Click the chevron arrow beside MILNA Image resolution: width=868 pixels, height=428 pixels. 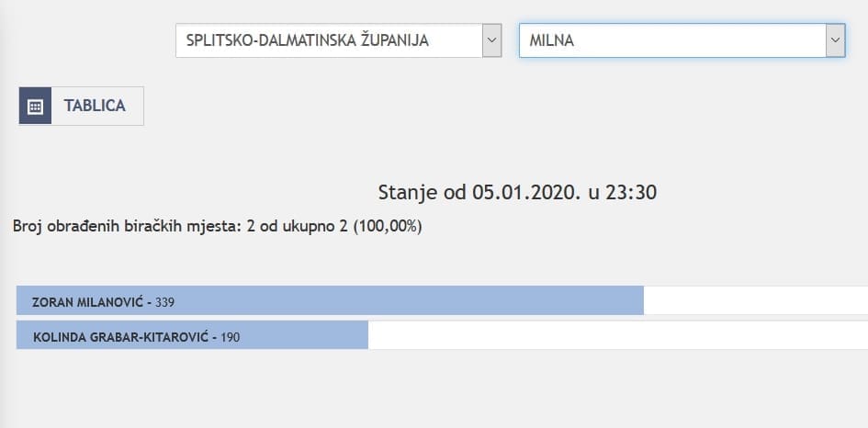[x=834, y=40]
